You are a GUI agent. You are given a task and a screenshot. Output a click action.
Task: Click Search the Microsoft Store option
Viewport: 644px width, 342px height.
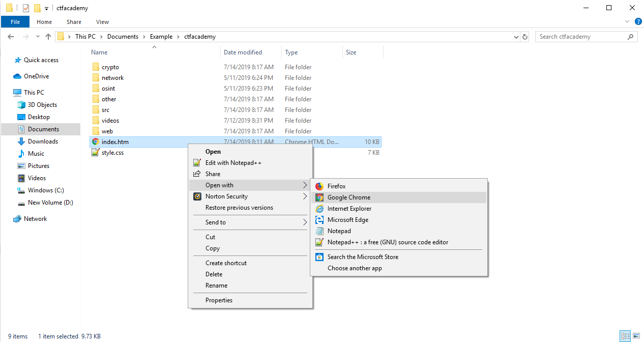click(x=362, y=257)
